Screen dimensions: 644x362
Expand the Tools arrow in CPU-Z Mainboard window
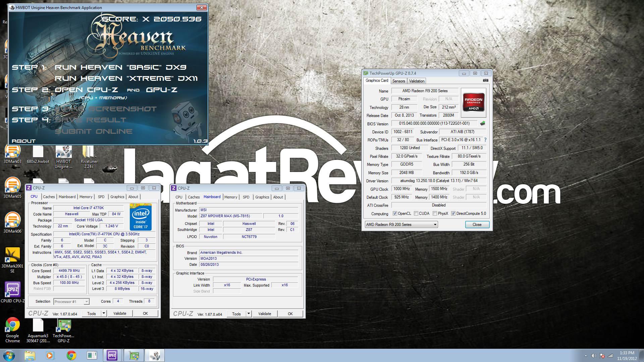[249, 314]
